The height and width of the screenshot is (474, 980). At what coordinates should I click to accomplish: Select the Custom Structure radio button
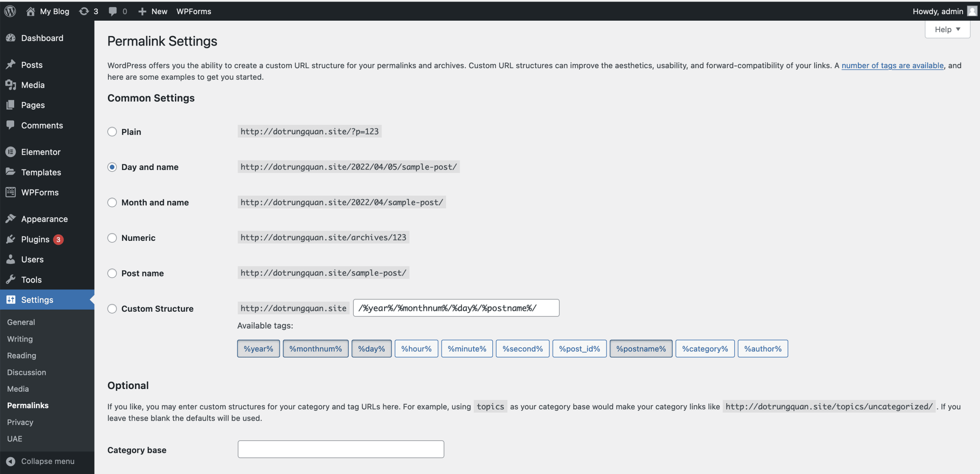[112, 309]
